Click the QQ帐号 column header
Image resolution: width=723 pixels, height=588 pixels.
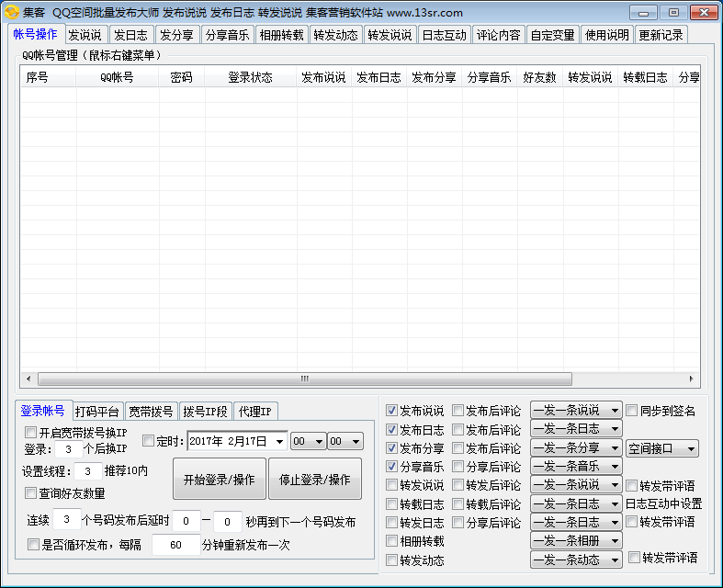(117, 77)
